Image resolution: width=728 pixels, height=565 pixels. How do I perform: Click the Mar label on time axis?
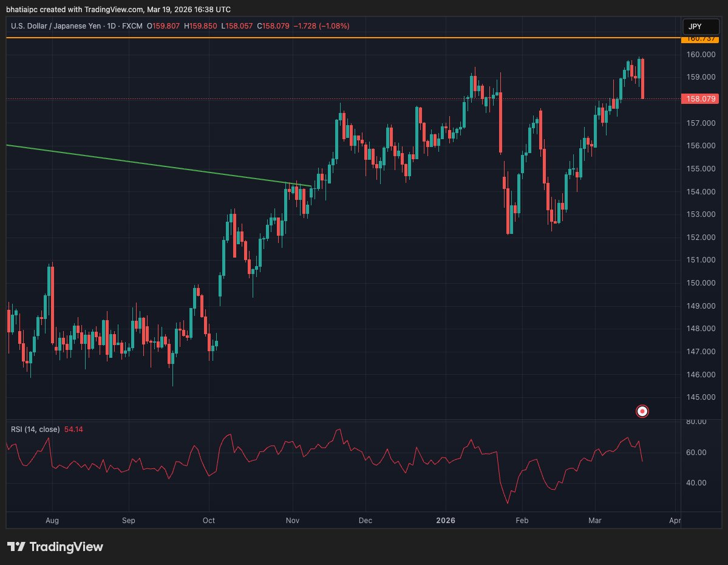(595, 521)
